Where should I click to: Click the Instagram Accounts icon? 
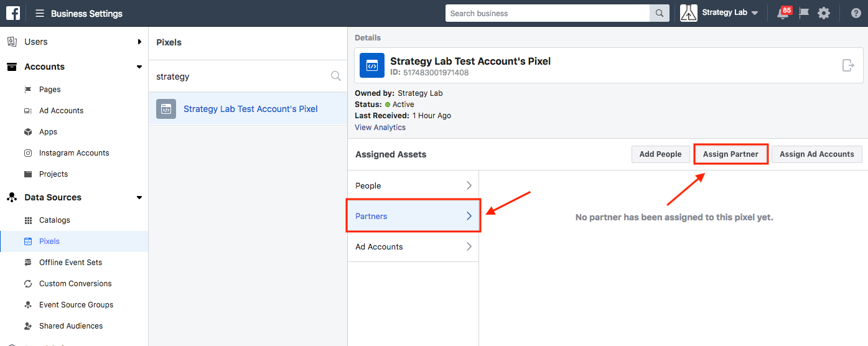28,153
